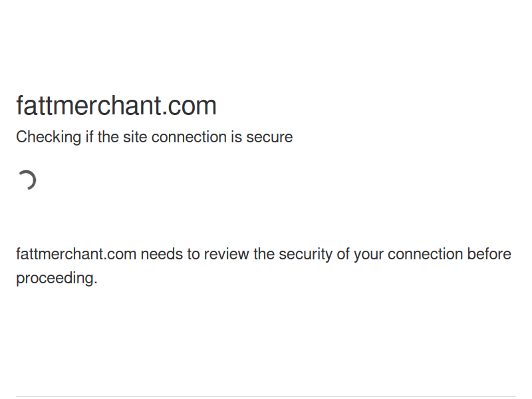Click the word 'needs' in the paragraph
The image size is (532, 399).
click(x=162, y=254)
